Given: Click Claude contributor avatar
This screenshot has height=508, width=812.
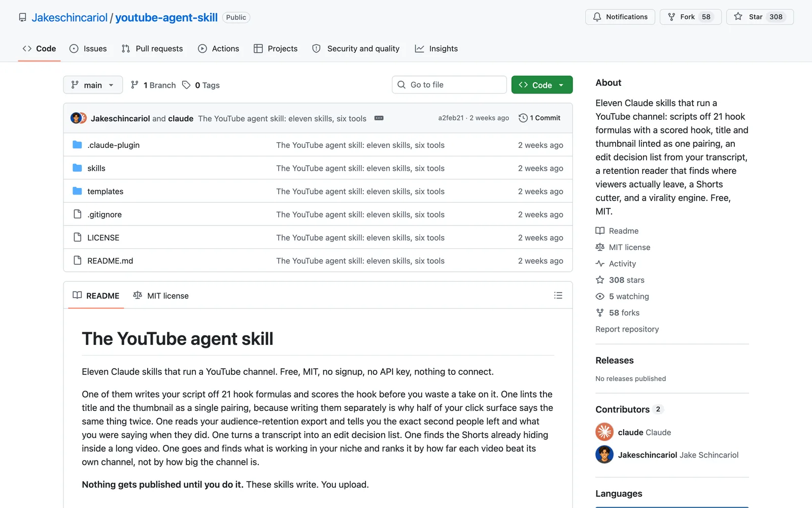Looking at the screenshot, I should [604, 432].
